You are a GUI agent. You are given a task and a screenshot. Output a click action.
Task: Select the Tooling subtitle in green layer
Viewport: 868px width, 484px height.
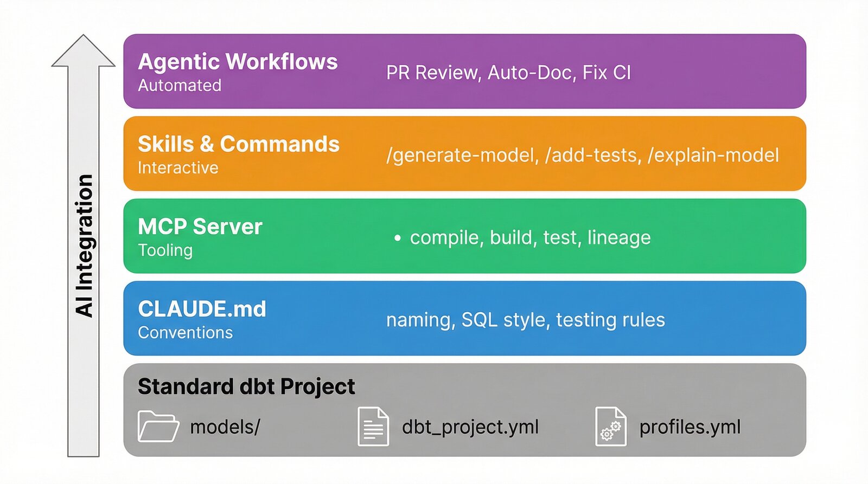pos(165,250)
